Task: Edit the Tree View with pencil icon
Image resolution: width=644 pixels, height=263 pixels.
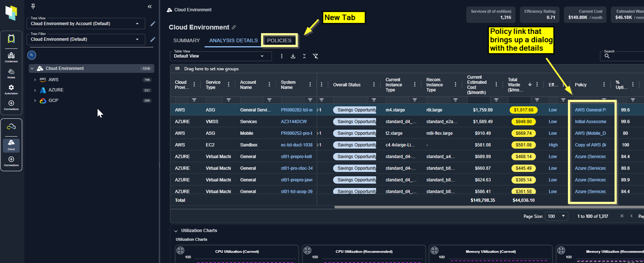Action: [153, 24]
